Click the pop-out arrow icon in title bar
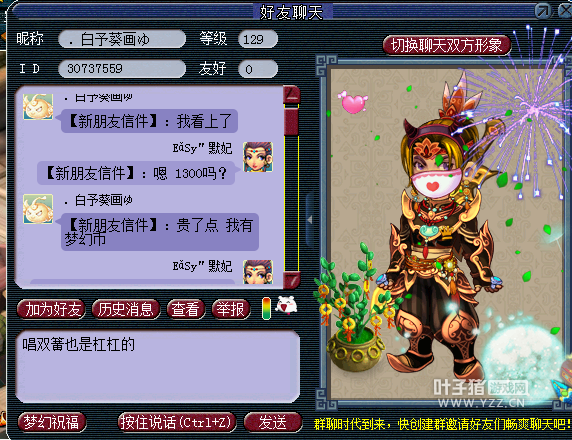Screen dimensions: 572x440 pyautogui.click(x=543, y=11)
